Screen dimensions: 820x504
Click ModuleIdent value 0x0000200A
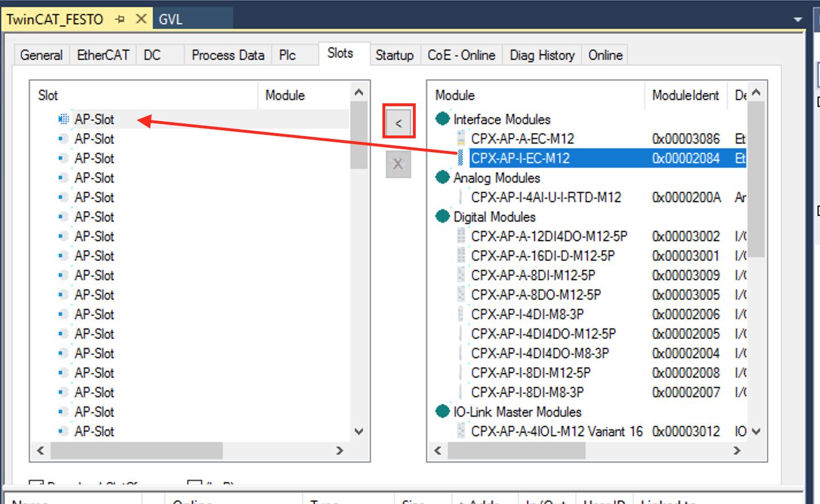pos(686,197)
